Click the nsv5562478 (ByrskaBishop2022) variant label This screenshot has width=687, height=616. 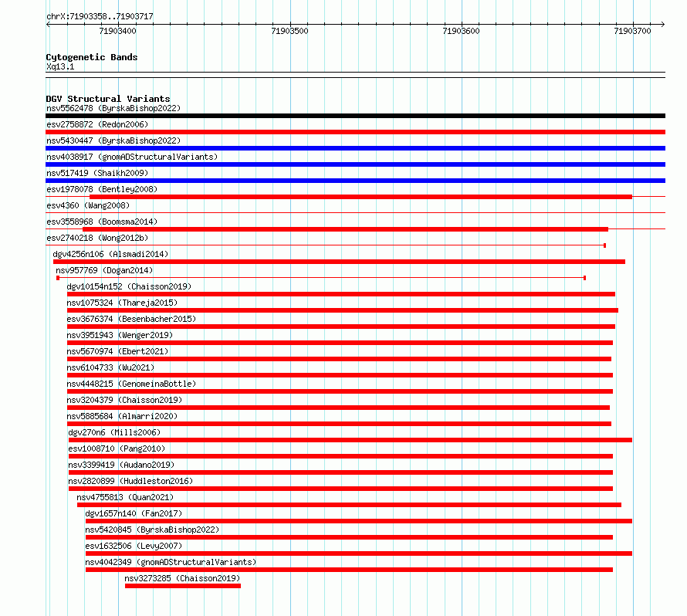113,108
